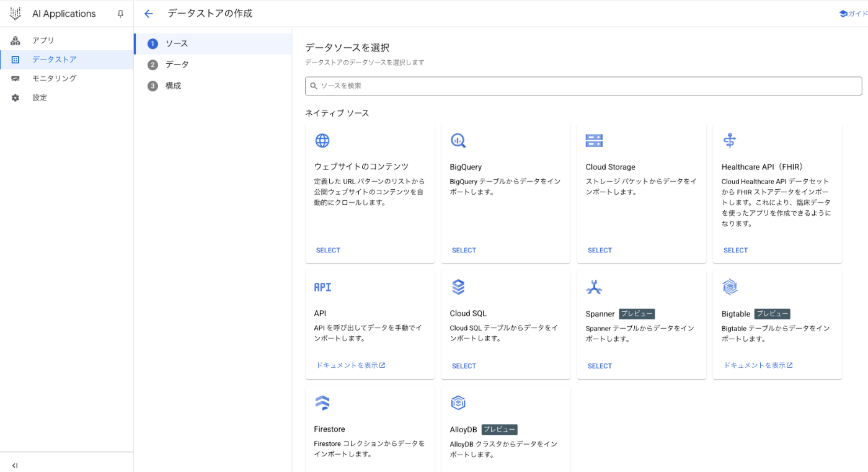This screenshot has height=472, width=868.
Task: Click external-link icon on Bigtable ドキュメントを表示
Action: pyautogui.click(x=790, y=365)
